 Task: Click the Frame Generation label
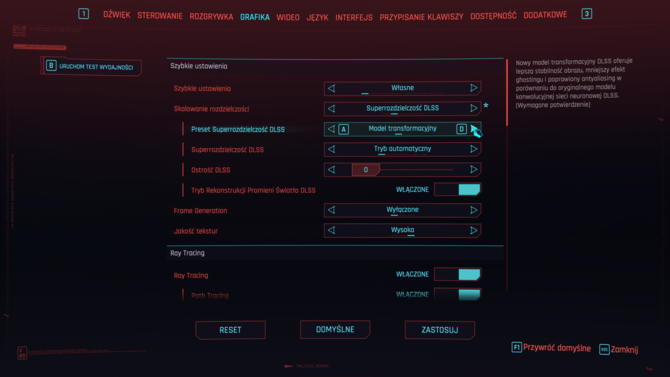point(200,211)
